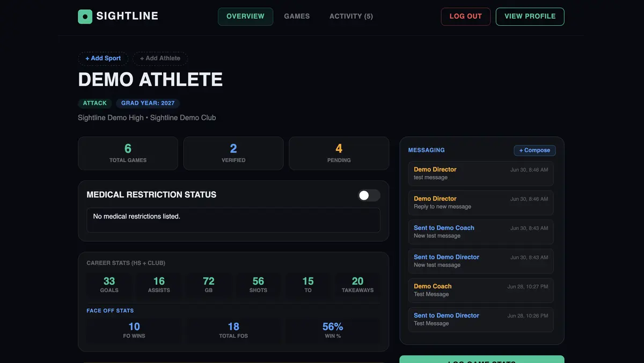Screen dimensions: 644x363
Task: Click the Sightline logo icon
Action: point(85,16)
